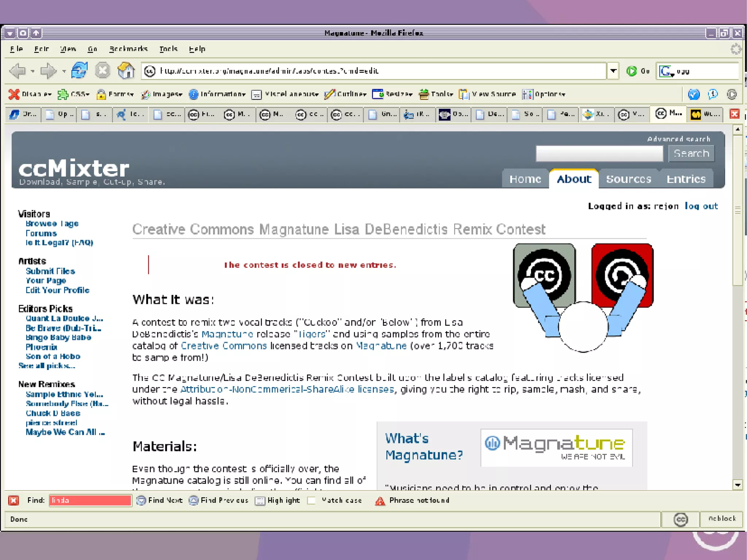
Task: Click the log out link
Action: click(x=701, y=206)
